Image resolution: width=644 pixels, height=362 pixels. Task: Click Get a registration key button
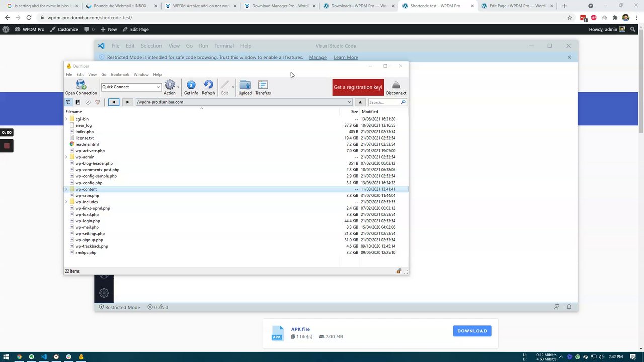(358, 87)
